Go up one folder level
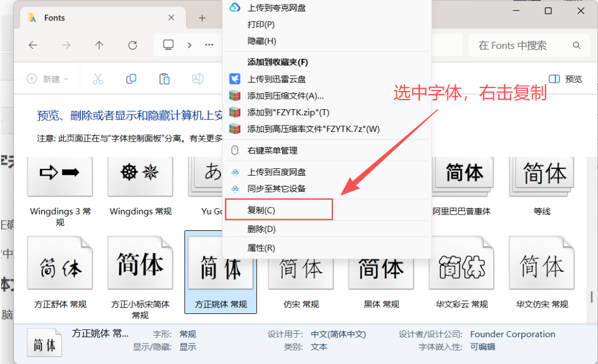This screenshot has height=364, width=598. tap(99, 45)
